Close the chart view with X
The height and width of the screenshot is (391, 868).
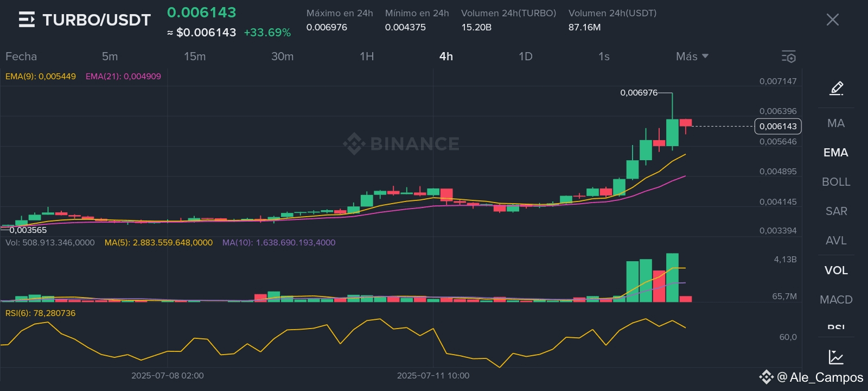tap(832, 20)
